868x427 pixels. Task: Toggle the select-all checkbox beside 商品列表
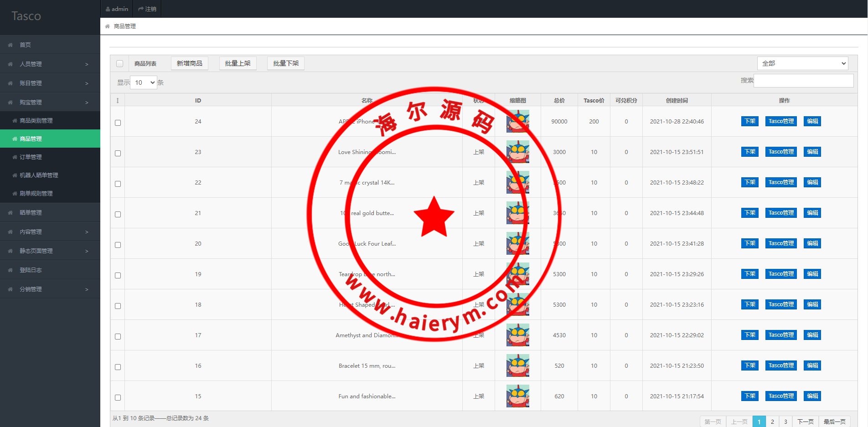click(120, 64)
